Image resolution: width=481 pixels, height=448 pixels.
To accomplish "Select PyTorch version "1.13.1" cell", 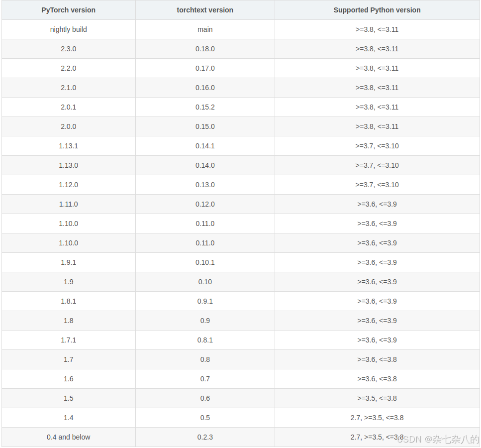I will tap(69, 146).
